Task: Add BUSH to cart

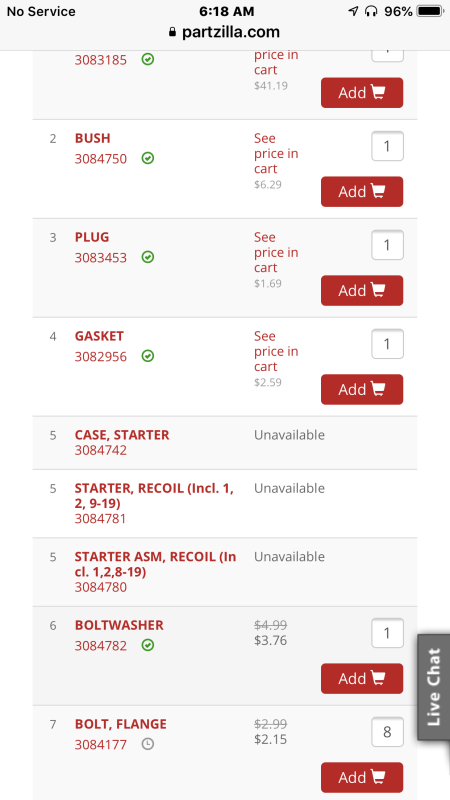Action: point(362,191)
